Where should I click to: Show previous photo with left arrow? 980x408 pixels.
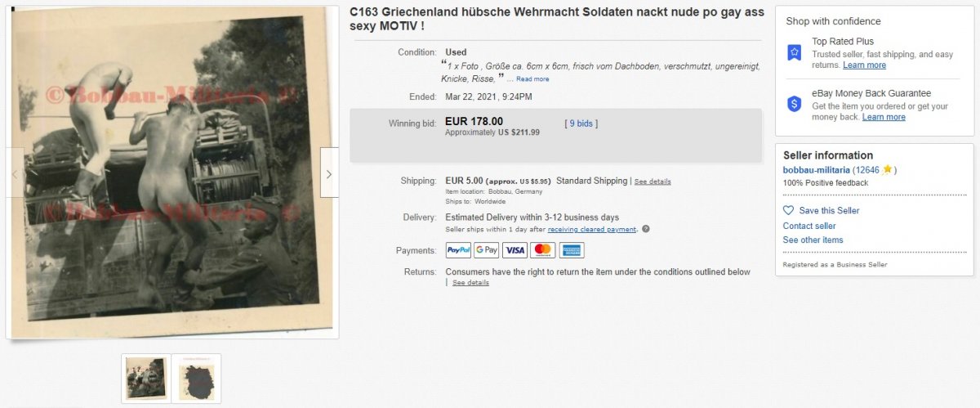[15, 173]
